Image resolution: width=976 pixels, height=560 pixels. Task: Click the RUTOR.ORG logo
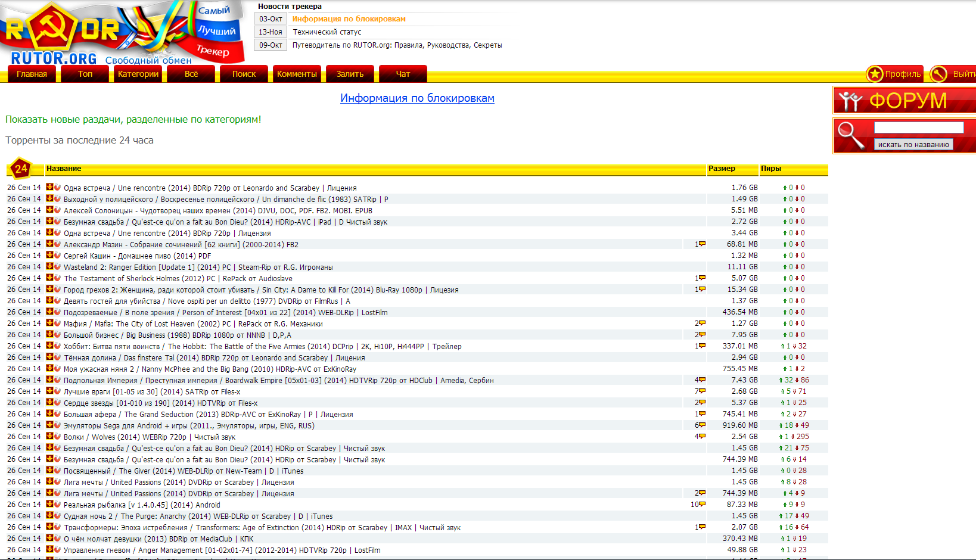pos(54,58)
